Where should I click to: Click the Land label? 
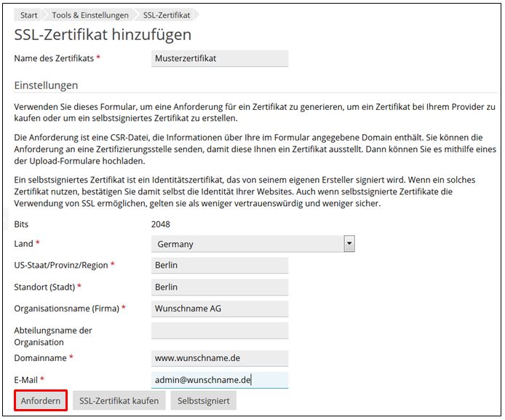tap(23, 244)
